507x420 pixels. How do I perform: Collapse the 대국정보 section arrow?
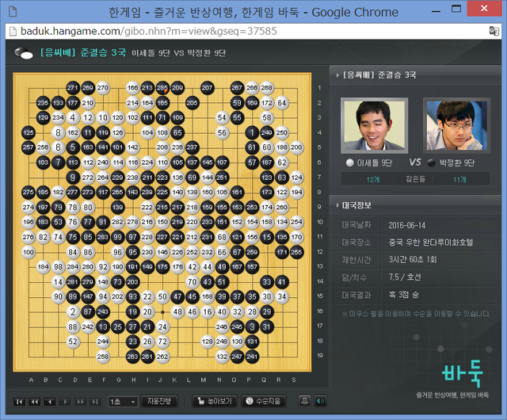tap(337, 205)
